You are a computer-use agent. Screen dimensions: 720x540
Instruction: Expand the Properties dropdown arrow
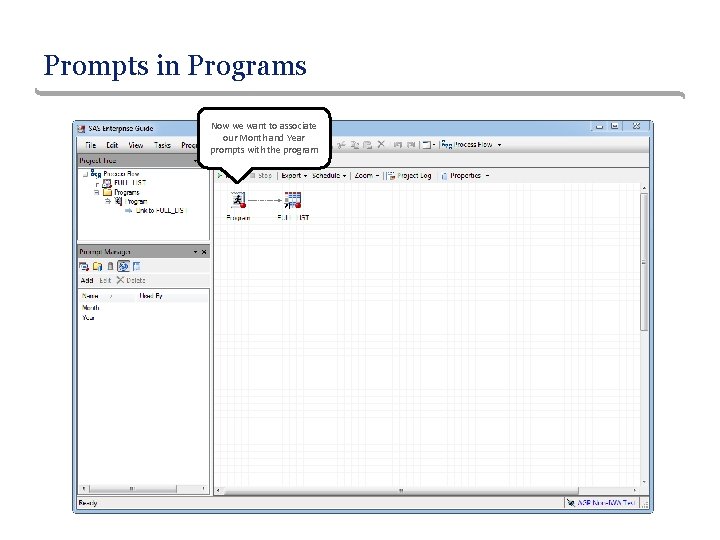click(487, 176)
